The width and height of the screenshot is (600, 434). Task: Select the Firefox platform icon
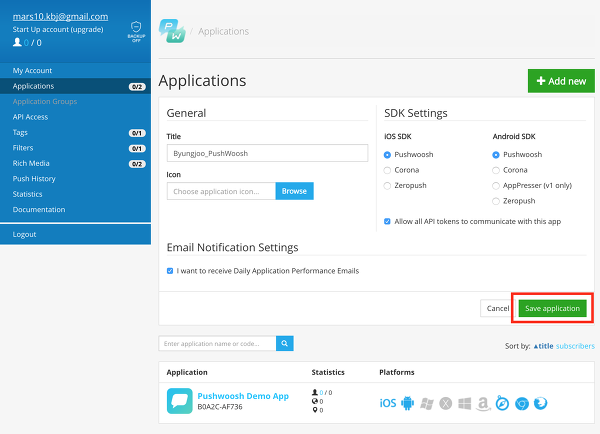click(x=540, y=403)
